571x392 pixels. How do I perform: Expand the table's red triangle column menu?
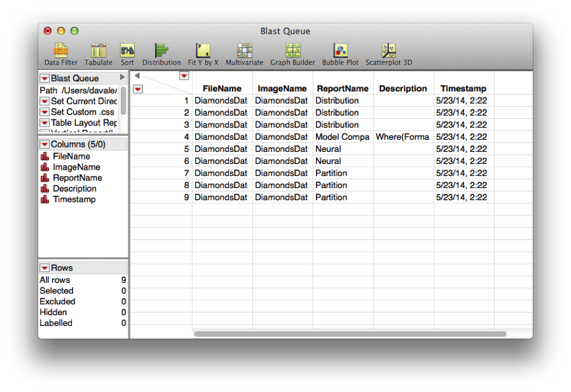pyautogui.click(x=184, y=76)
